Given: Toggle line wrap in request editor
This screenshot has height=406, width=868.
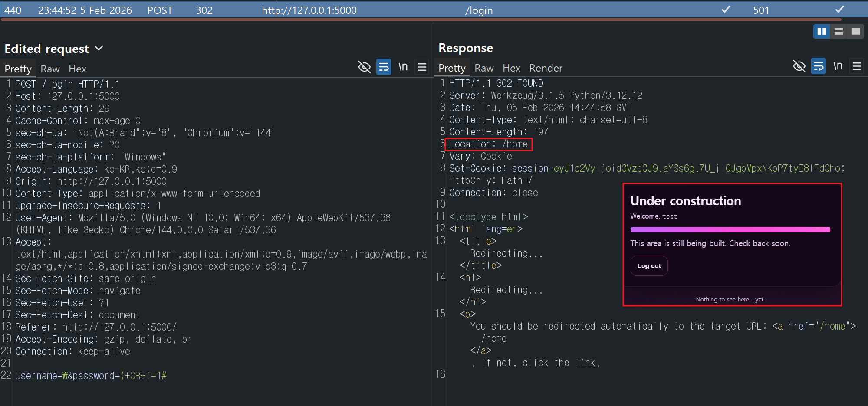Looking at the screenshot, I should coord(384,67).
